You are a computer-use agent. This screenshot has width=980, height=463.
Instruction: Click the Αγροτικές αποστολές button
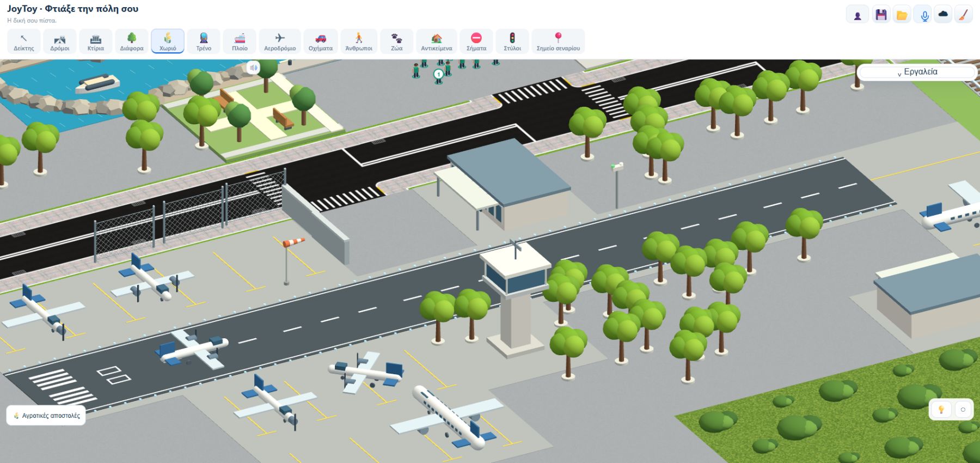[46, 416]
